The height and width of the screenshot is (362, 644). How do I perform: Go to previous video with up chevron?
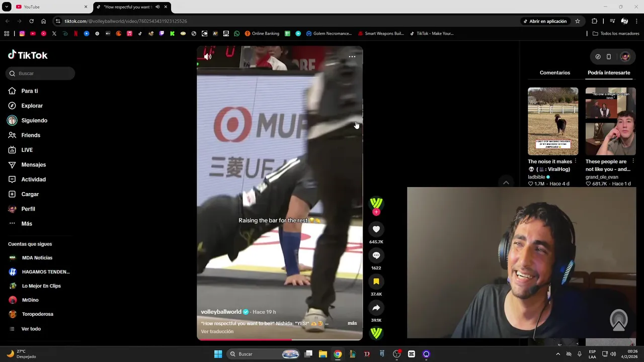click(x=506, y=183)
